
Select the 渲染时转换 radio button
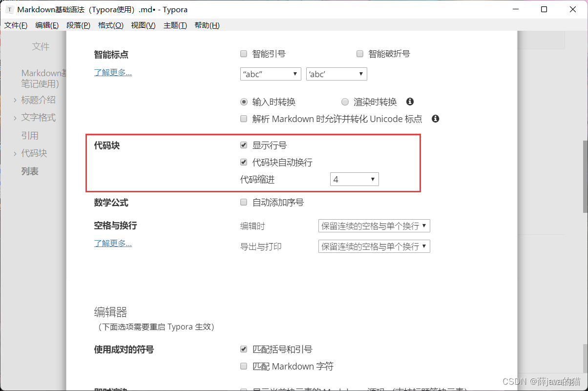click(x=345, y=102)
